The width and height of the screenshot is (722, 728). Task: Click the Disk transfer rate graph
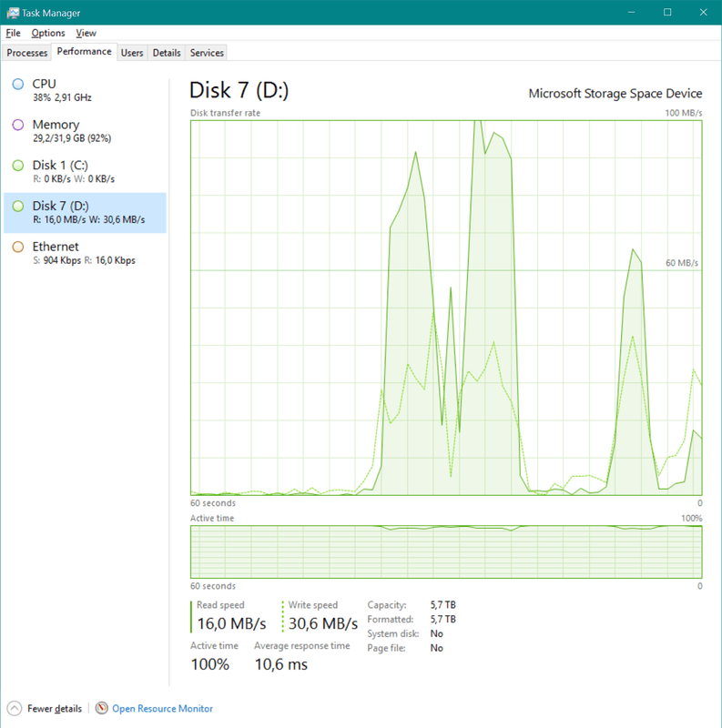(446, 308)
